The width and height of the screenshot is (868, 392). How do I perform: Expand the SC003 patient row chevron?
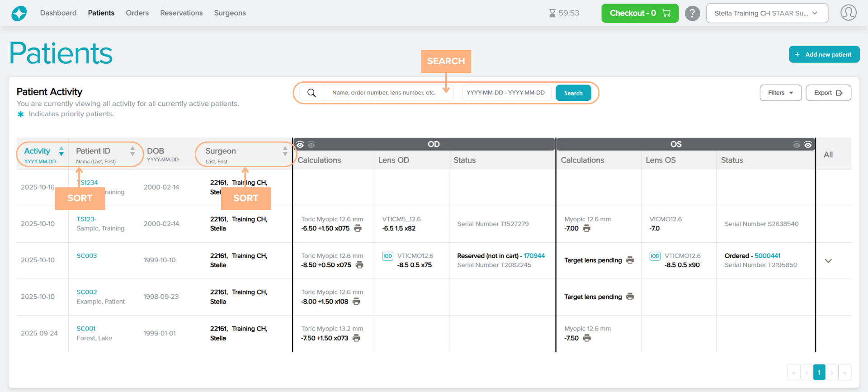tap(828, 261)
